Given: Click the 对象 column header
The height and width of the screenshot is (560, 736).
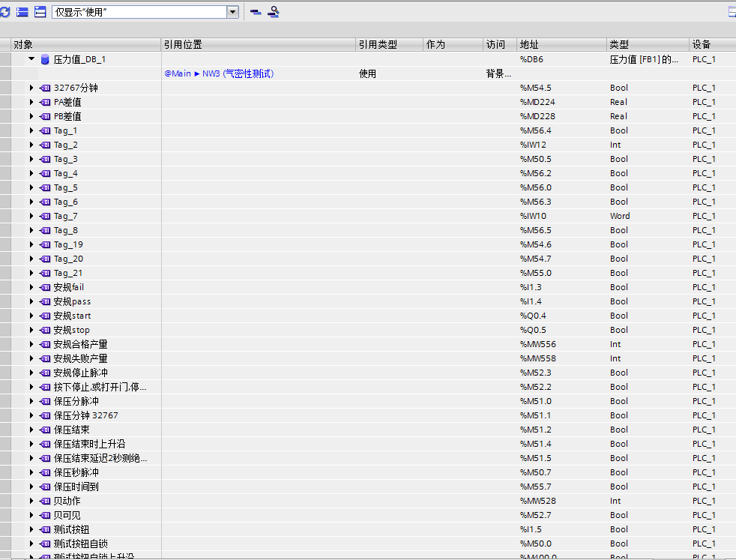Looking at the screenshot, I should (x=22, y=45).
